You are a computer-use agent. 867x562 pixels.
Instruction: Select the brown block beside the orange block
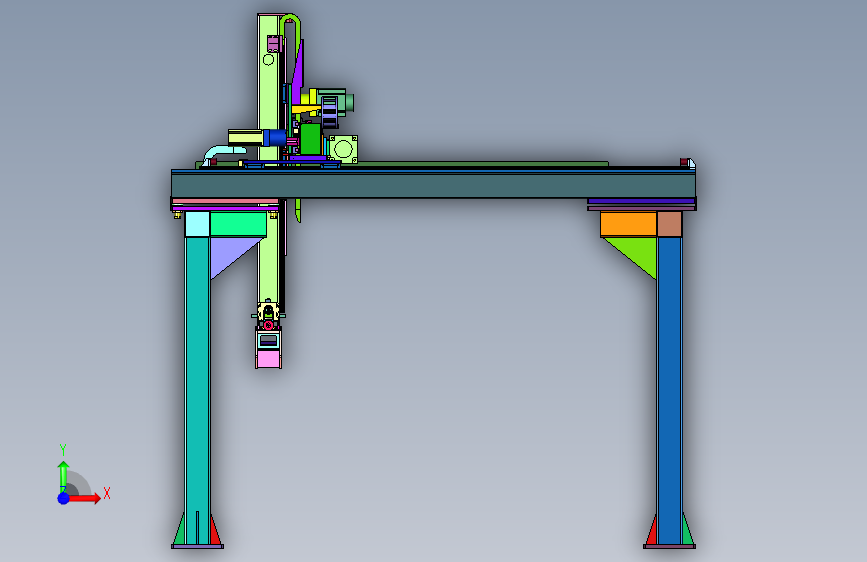(670, 224)
